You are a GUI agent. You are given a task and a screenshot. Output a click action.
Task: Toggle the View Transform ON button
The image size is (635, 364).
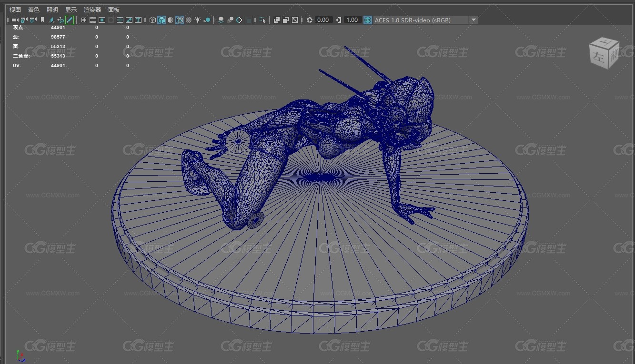click(x=368, y=20)
